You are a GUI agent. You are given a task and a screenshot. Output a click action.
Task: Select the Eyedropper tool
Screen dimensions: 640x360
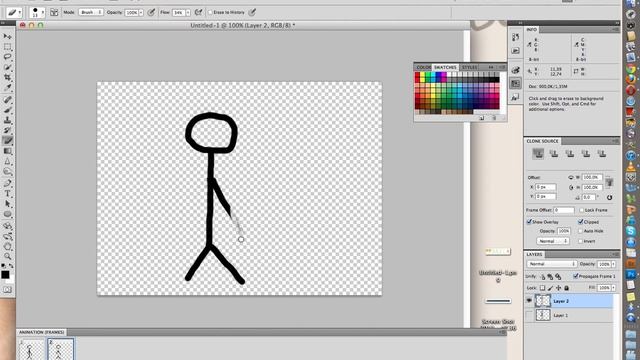pos(7,88)
